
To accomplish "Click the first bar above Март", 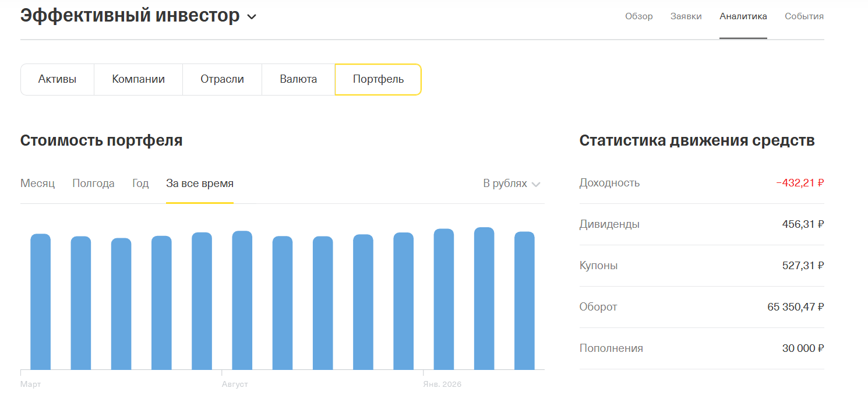I will (x=40, y=302).
